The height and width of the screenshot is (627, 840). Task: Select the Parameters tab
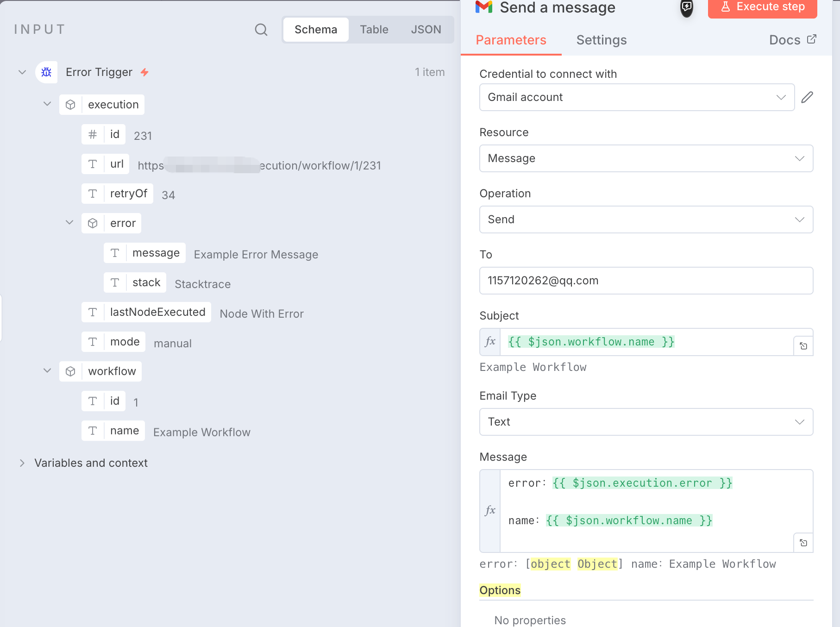pos(511,40)
